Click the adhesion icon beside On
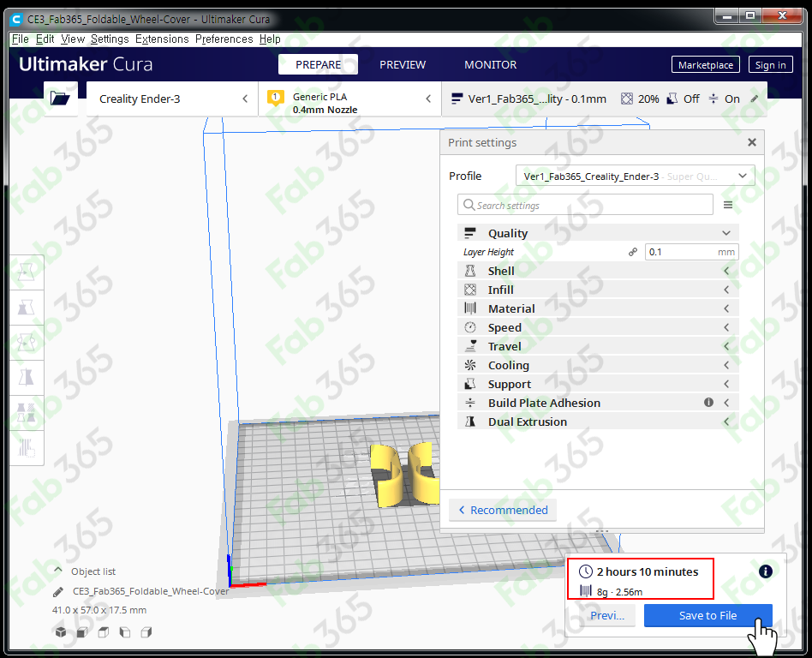 coord(713,99)
